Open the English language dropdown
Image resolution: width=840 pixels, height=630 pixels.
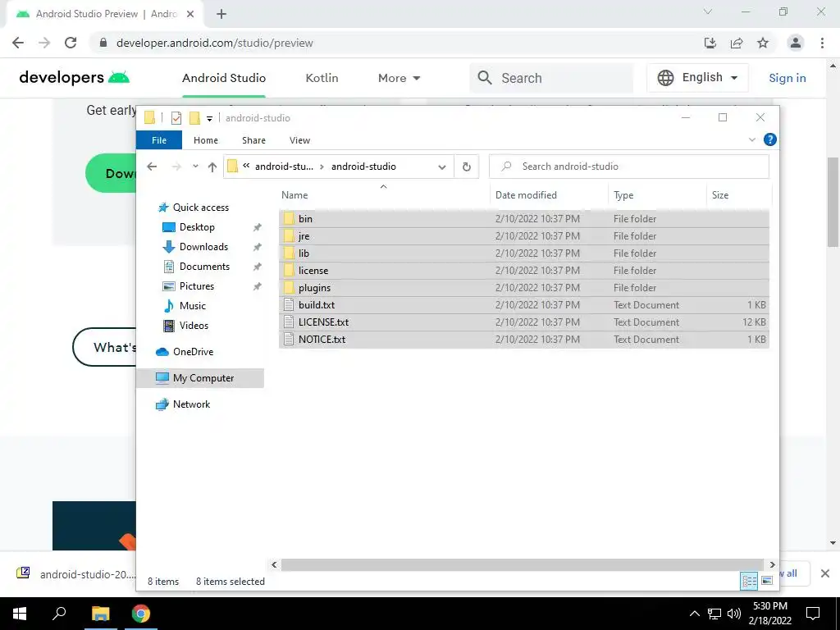[697, 78]
